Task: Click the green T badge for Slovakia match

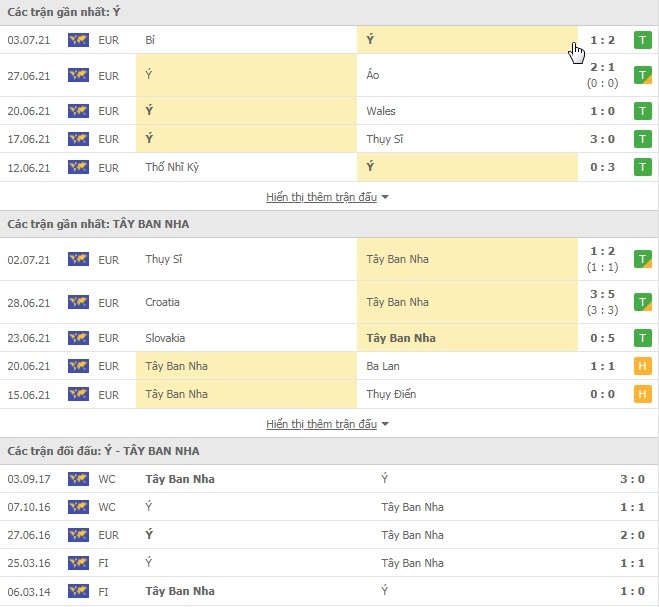Action: click(643, 338)
